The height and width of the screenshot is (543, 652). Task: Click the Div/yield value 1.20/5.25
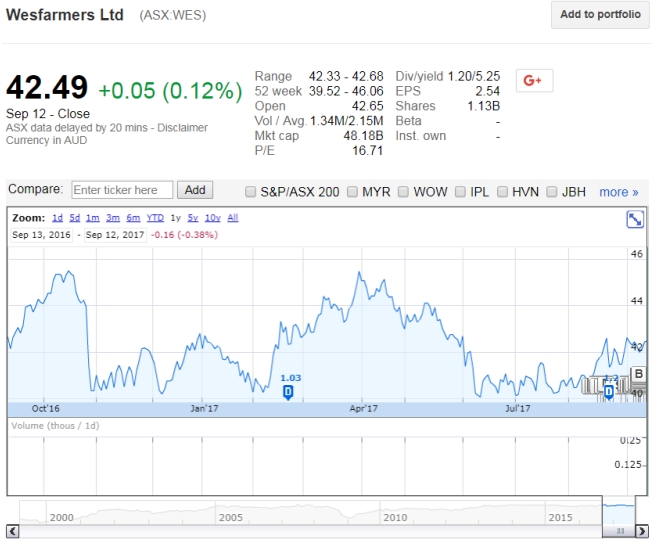pyautogui.click(x=474, y=76)
